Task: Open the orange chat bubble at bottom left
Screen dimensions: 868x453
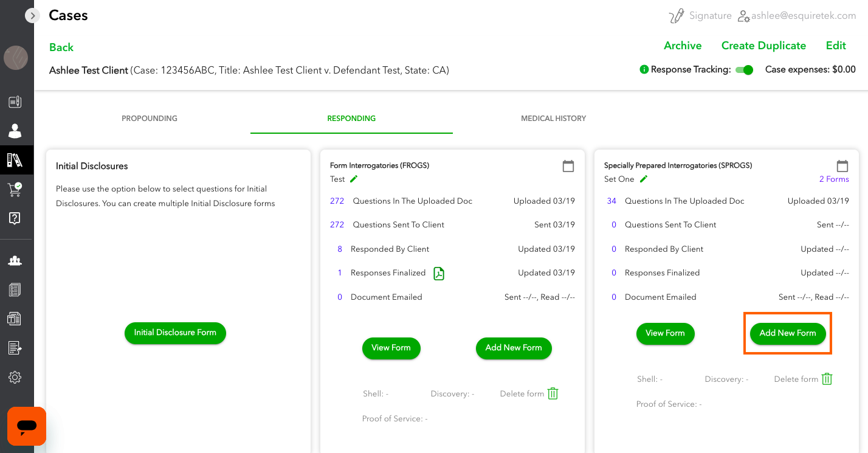Action: click(x=26, y=426)
